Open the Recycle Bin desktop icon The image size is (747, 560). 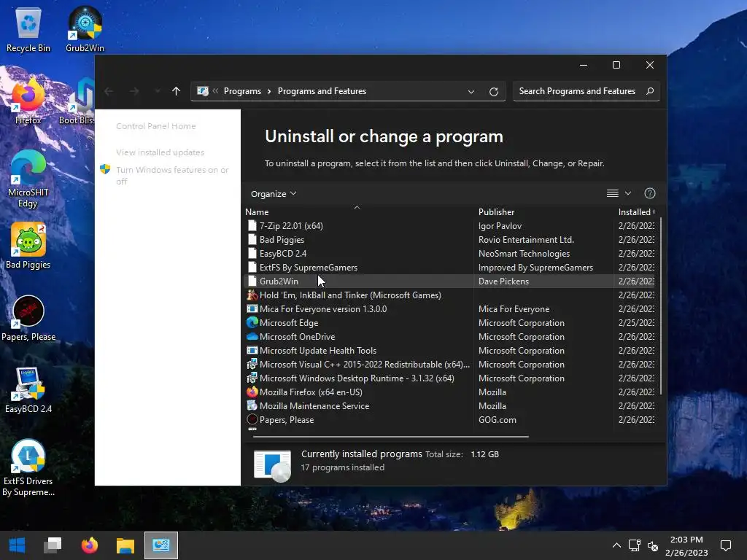point(28,29)
